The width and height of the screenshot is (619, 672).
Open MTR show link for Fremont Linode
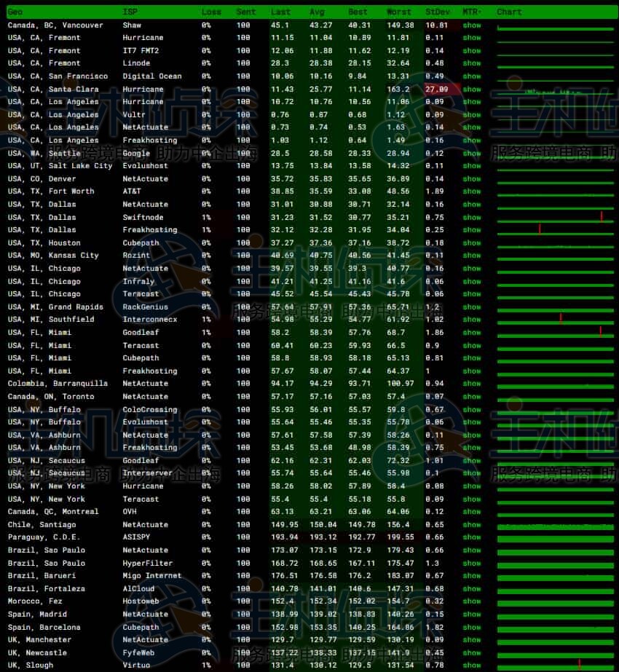tap(472, 63)
